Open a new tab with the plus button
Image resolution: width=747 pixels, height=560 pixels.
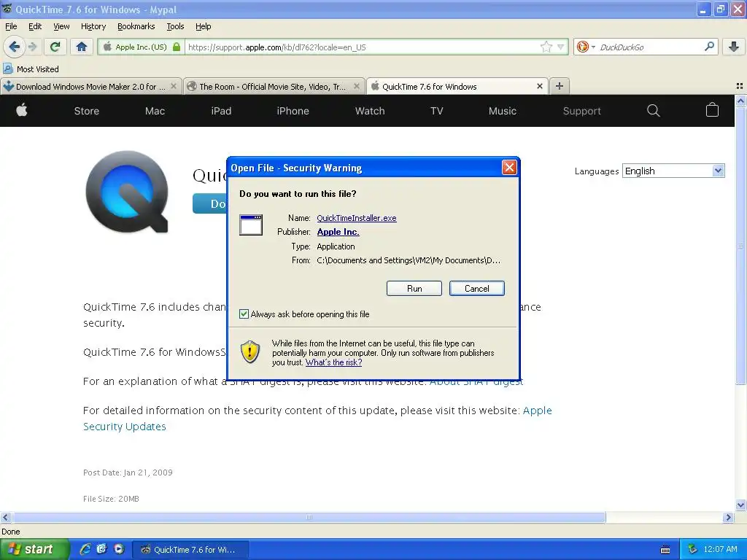coord(560,86)
